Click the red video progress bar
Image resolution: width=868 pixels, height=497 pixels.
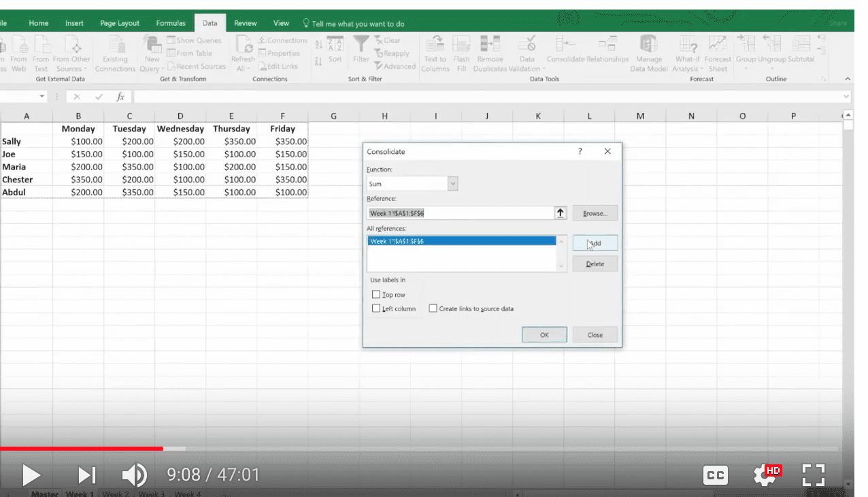pyautogui.click(x=82, y=449)
